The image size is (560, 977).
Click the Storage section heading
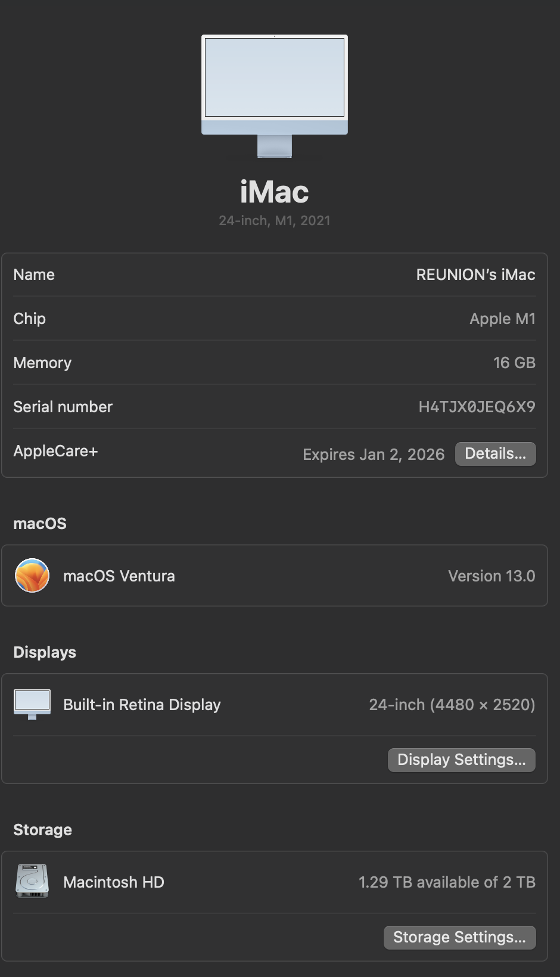coord(42,830)
